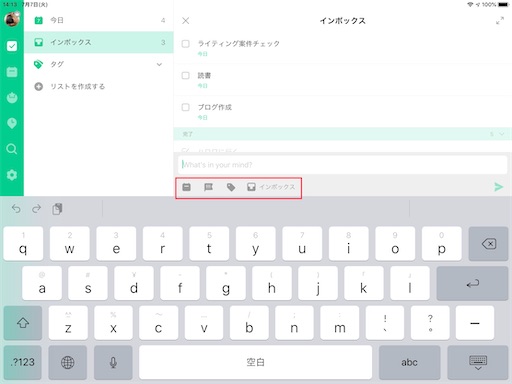Open the pomodoro timer icon in sidebar
The image size is (512, 384).
[x=12, y=97]
